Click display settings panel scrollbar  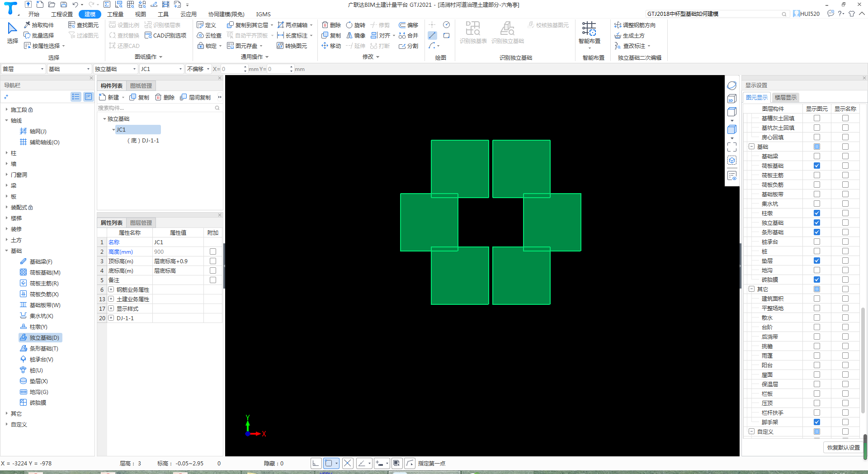863,360
